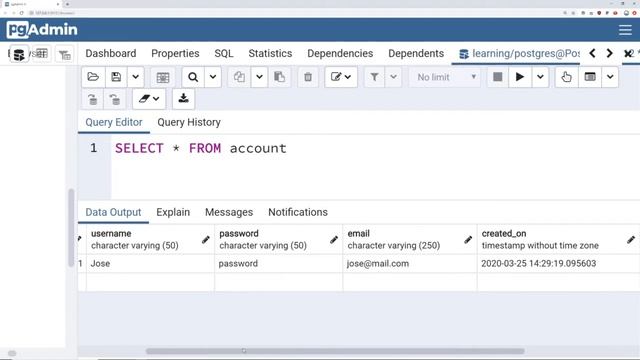This screenshot has height=360, width=640.
Task: Open the clear eraser dropdown
Action: (149, 99)
